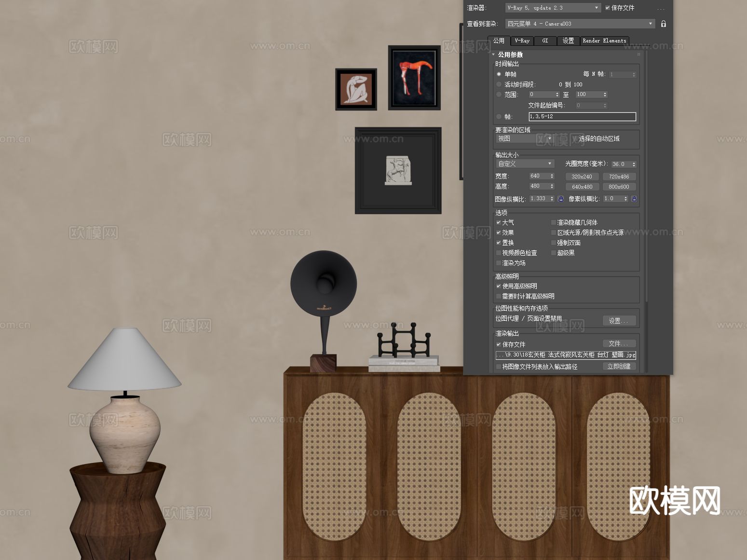
Task: Click the 高度 height spinner arrows
Action: click(x=552, y=186)
